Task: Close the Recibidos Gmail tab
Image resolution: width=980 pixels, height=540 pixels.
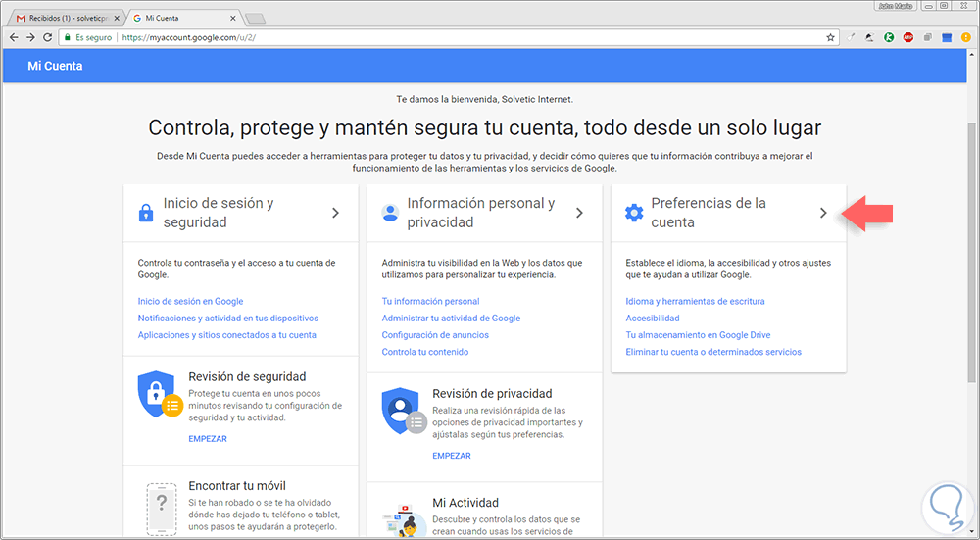Action: [x=117, y=18]
